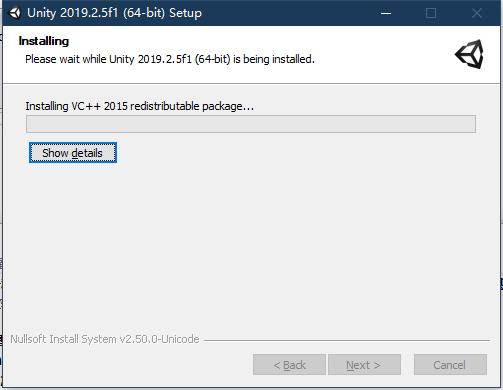
Task: Click the right end of progress bar
Action: point(467,124)
